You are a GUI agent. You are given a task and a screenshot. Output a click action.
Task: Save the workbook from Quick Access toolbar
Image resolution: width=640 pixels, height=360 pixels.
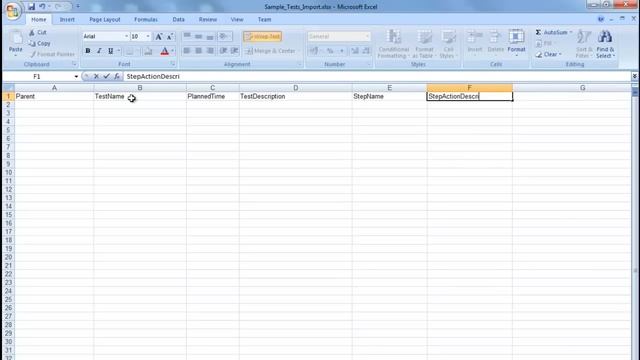click(x=31, y=7)
